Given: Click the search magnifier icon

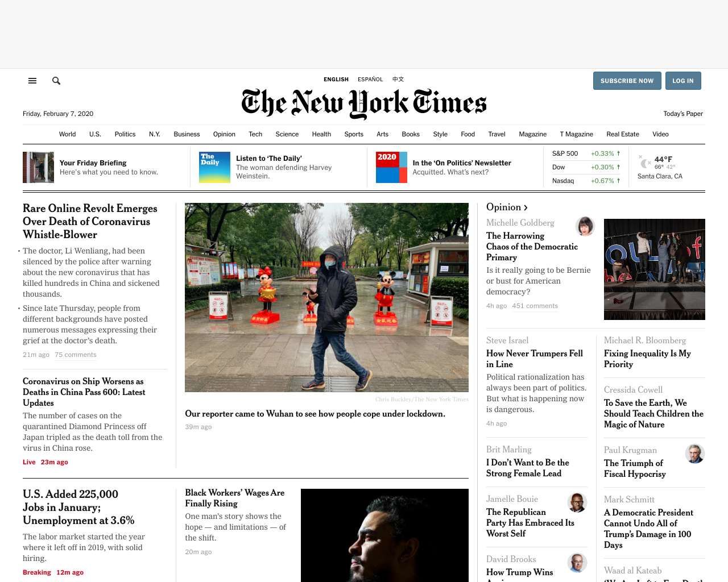Looking at the screenshot, I should (56, 81).
